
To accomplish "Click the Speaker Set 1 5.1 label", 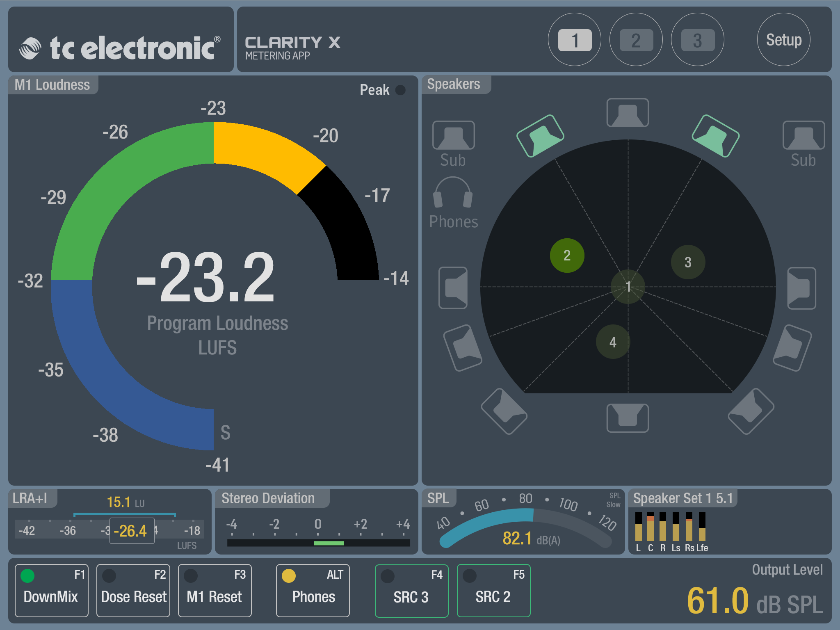I will pyautogui.click(x=683, y=498).
